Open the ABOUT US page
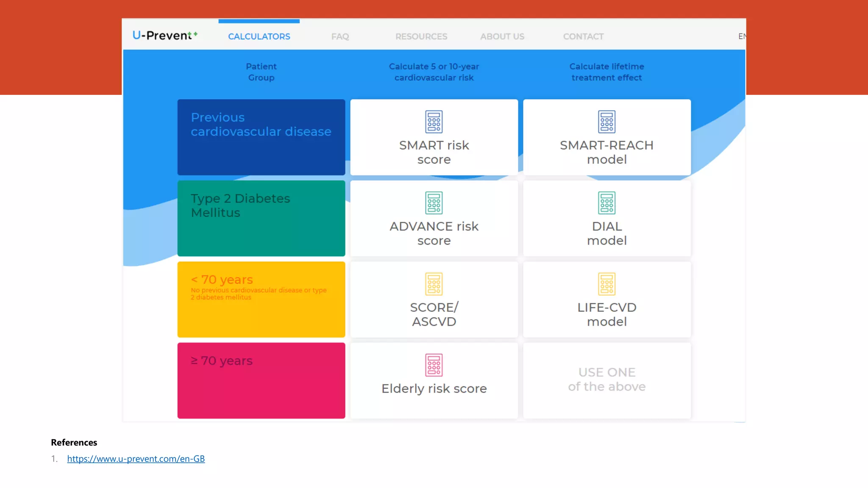The height and width of the screenshot is (488, 868). [x=502, y=36]
